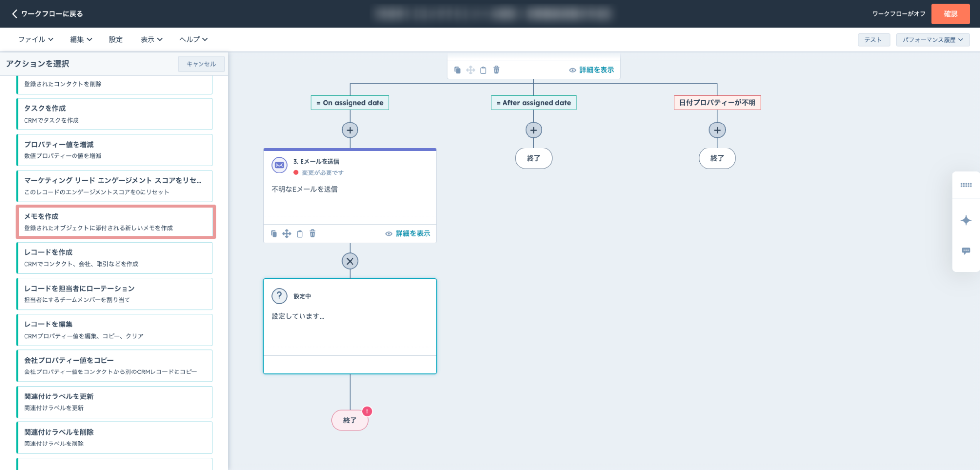
Task: Select the メモを作成 action
Action: (115, 222)
